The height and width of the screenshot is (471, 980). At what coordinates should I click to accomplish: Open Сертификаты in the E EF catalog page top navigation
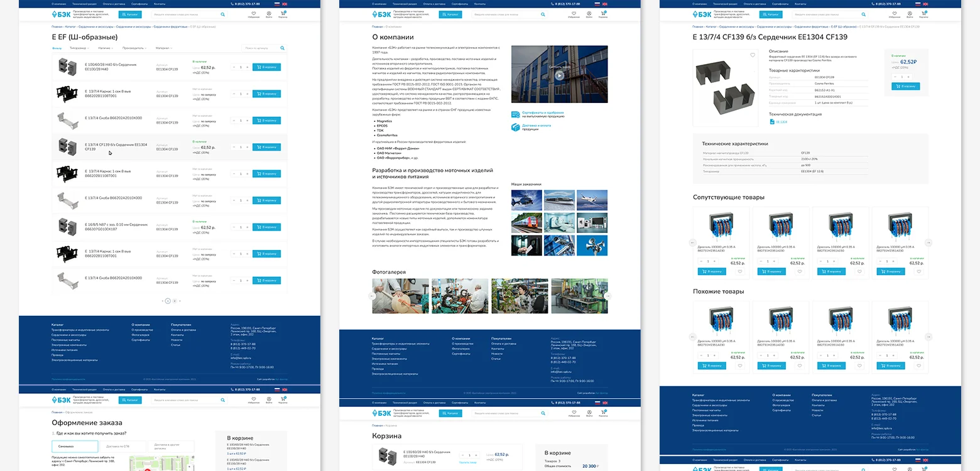point(139,4)
